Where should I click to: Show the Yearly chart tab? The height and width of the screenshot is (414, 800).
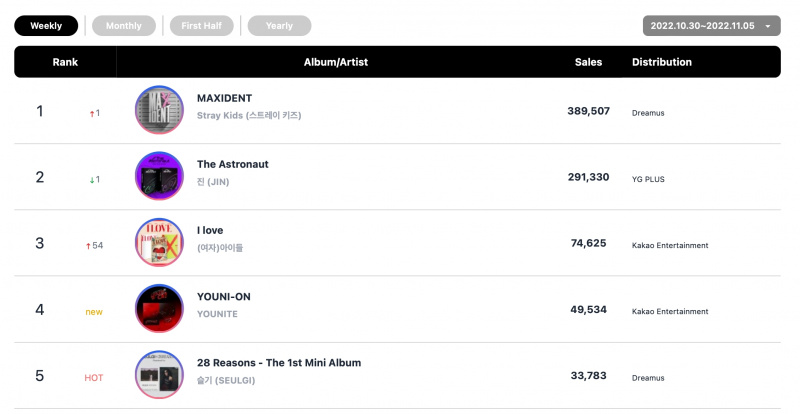(x=279, y=26)
